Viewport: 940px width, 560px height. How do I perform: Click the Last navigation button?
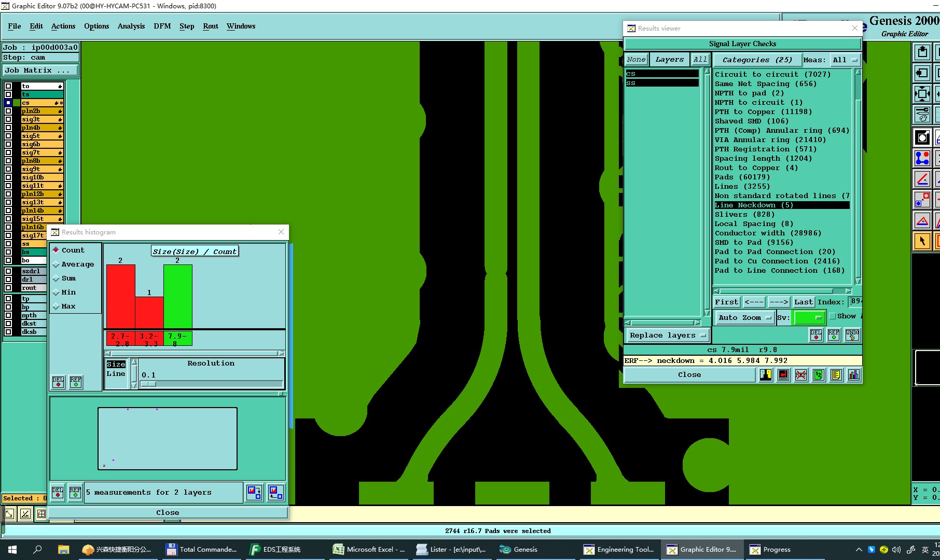(803, 302)
